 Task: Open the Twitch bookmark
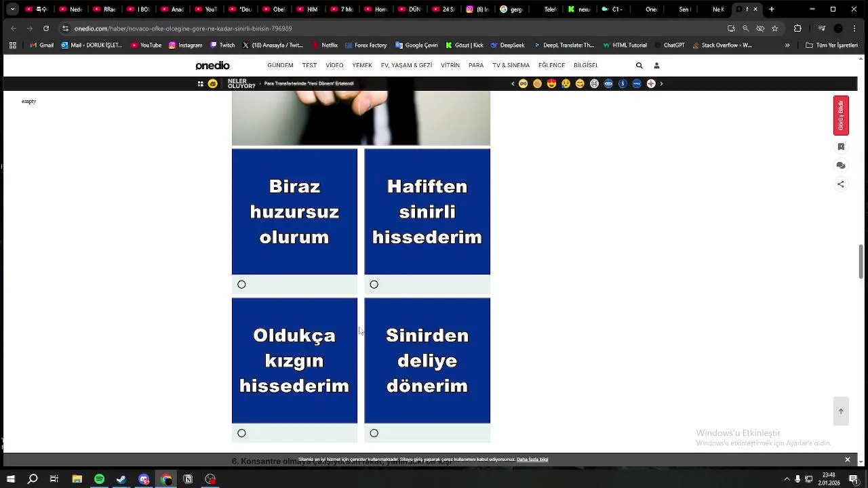[x=222, y=45]
